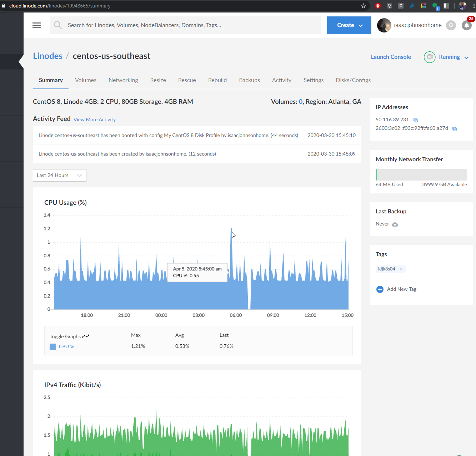Click the Toggle Graphs legend icon

pos(86,336)
